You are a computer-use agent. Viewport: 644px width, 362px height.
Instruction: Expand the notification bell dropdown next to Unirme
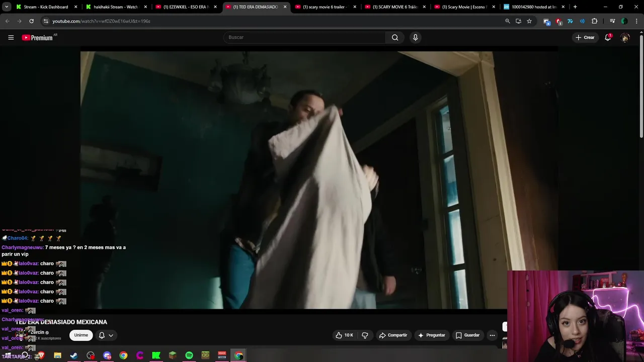coord(106,335)
